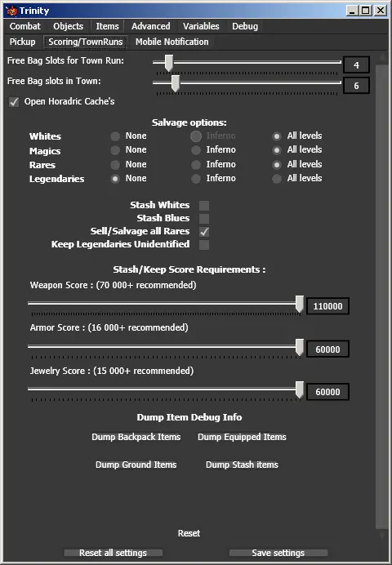Click Save settings button

pos(278,553)
